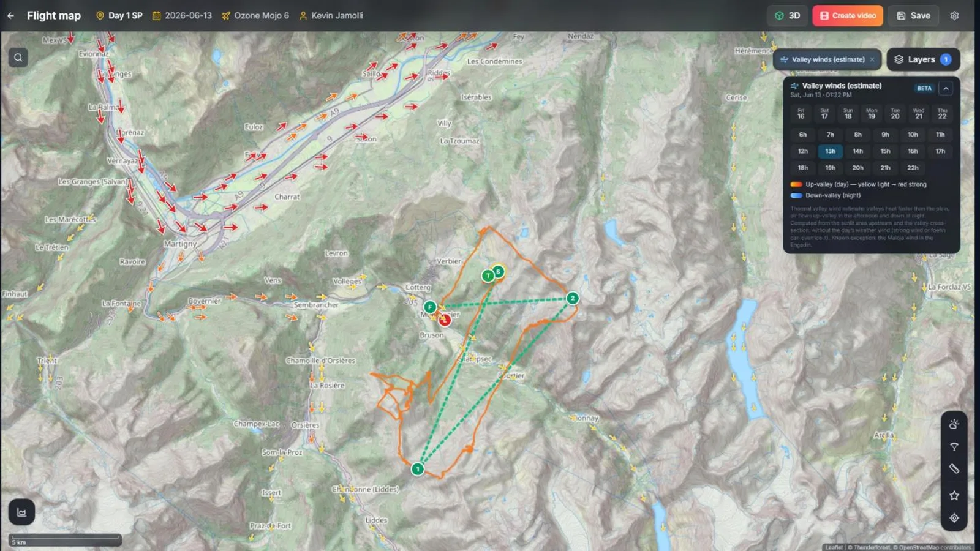Choose the 17h hour slot
Screen dimensions: 980x551
(940, 151)
